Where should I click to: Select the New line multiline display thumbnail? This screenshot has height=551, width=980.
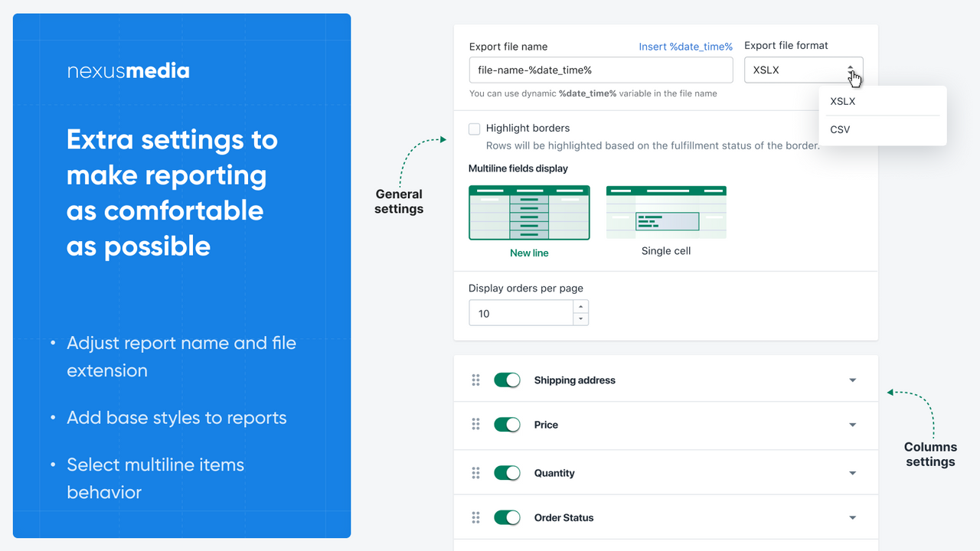(x=528, y=212)
